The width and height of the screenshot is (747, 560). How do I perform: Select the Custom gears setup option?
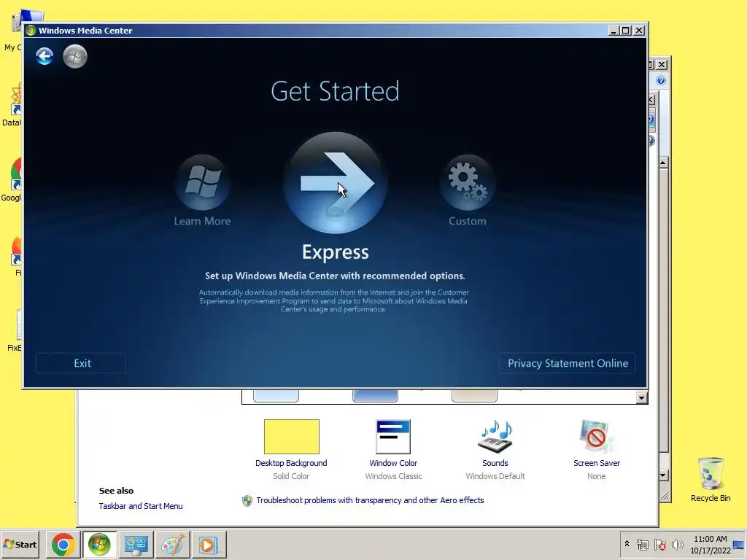(x=468, y=182)
